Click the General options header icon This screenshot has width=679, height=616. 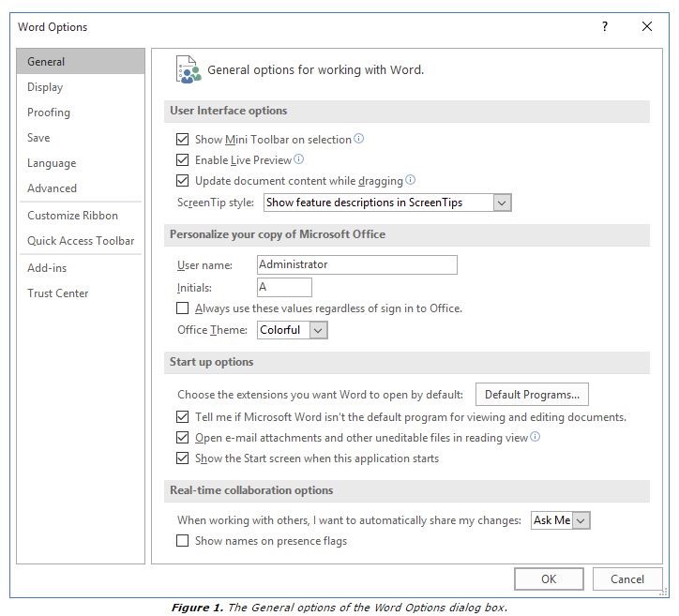click(x=189, y=69)
